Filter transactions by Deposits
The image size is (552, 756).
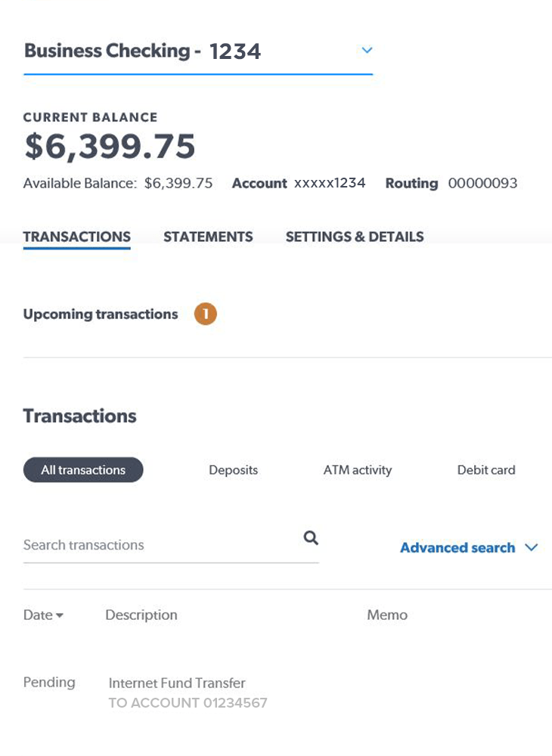233,470
